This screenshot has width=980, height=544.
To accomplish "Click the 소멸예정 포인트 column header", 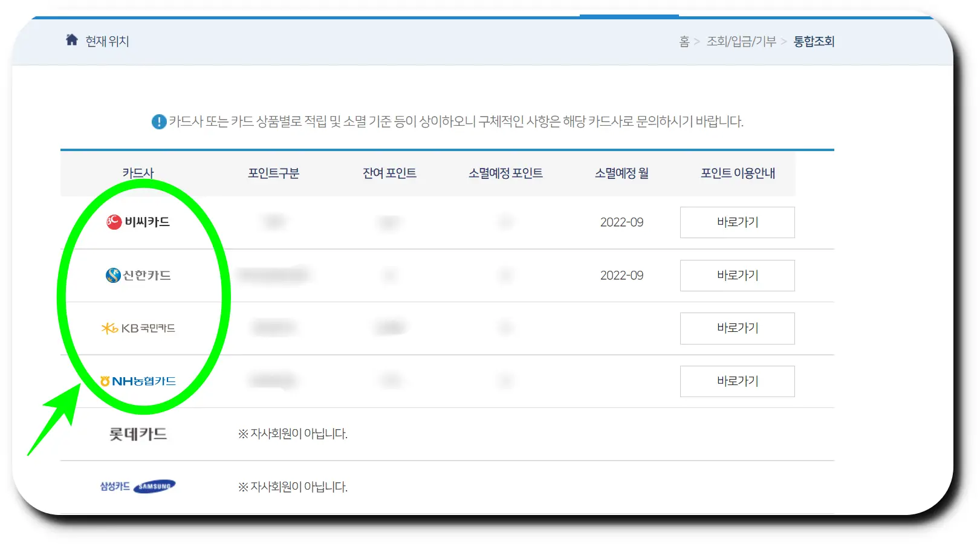I will (505, 173).
